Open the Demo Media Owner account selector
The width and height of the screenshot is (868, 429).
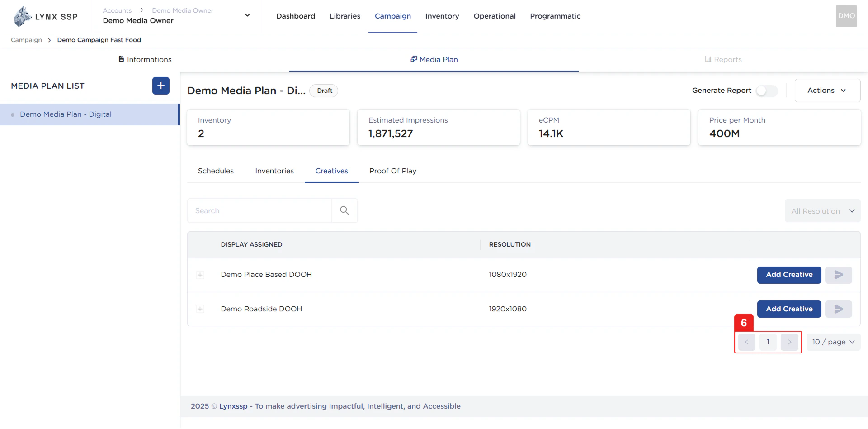tap(247, 15)
